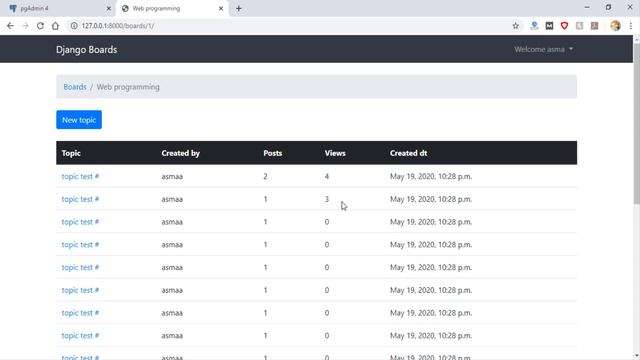Go to Boards in the breadcrumb
This screenshot has width=640, height=360.
75,87
